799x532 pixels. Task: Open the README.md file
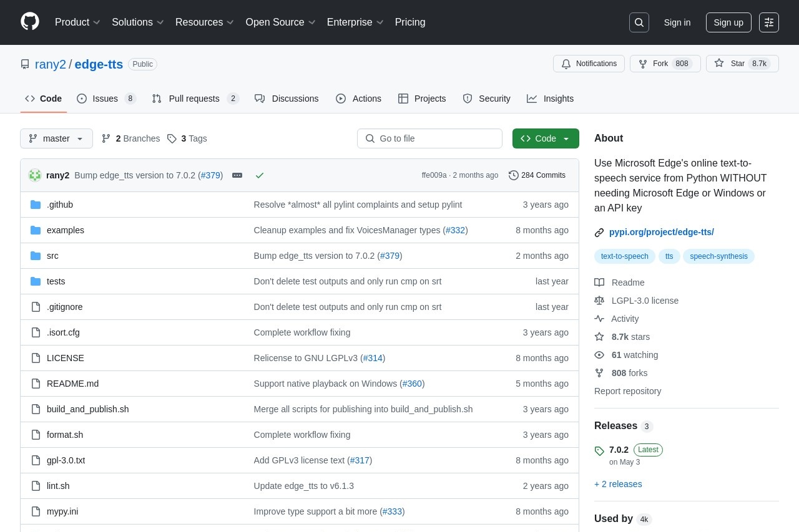pos(72,384)
